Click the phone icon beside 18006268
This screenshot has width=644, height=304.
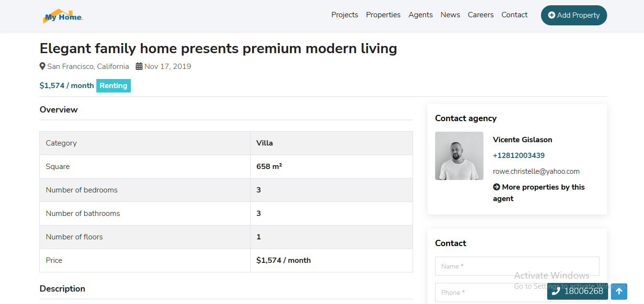(556, 291)
